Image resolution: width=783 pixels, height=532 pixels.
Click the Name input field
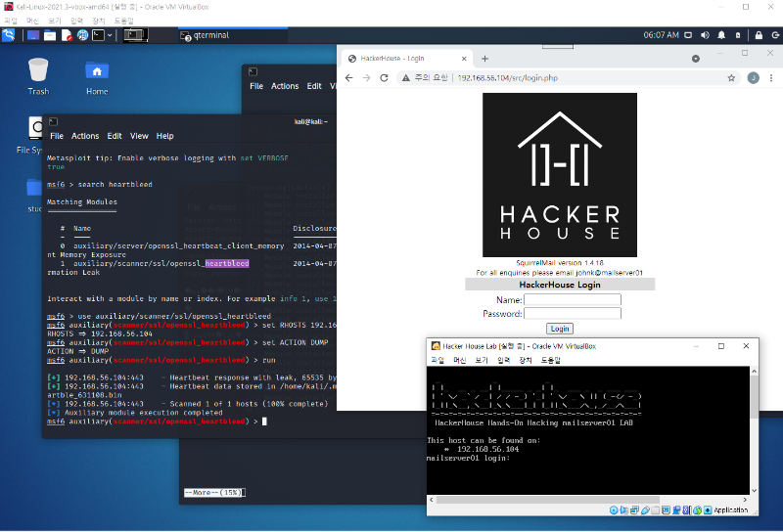(x=573, y=299)
